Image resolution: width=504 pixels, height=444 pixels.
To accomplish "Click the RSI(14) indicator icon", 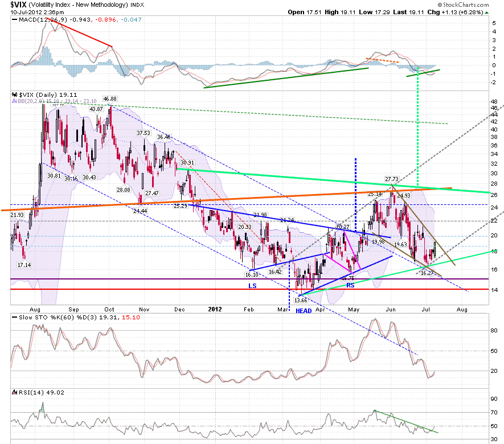I will point(14,392).
